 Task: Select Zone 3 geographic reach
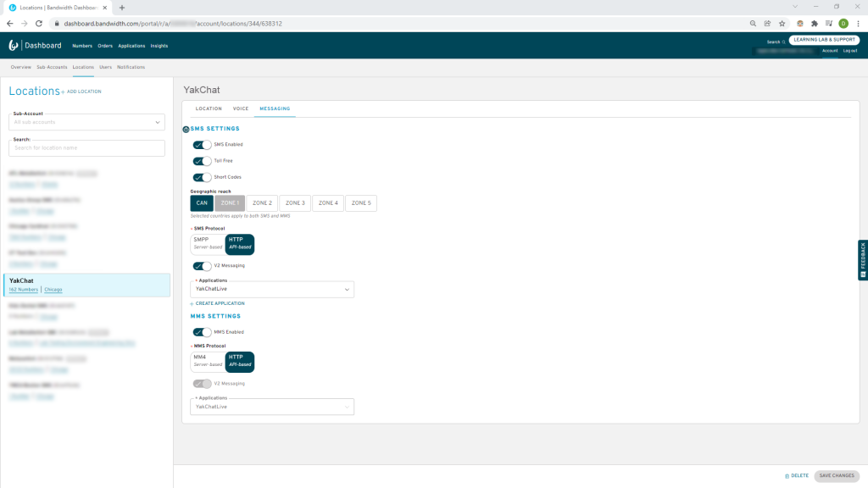click(x=295, y=203)
